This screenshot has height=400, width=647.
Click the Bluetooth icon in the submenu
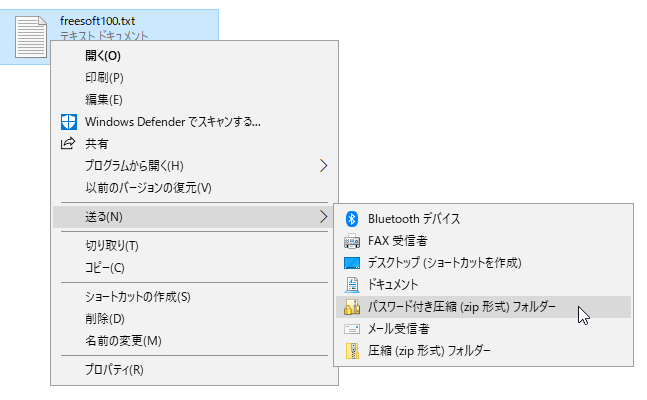click(352, 219)
